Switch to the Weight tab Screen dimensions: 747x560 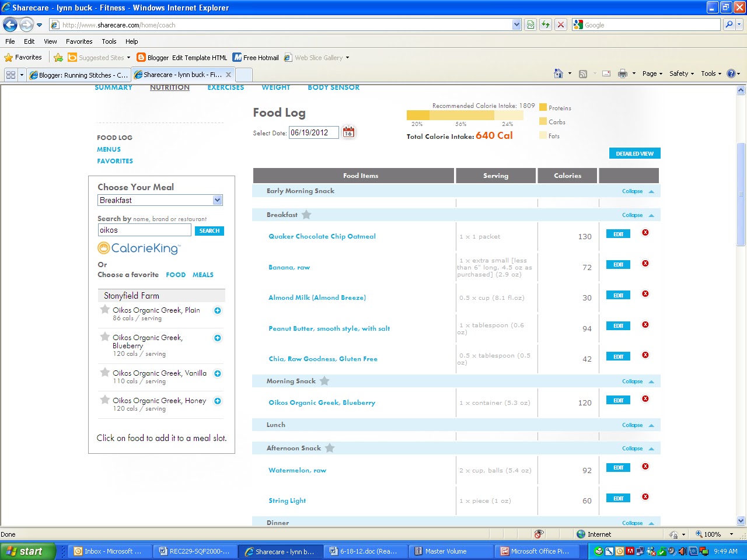[x=276, y=87]
